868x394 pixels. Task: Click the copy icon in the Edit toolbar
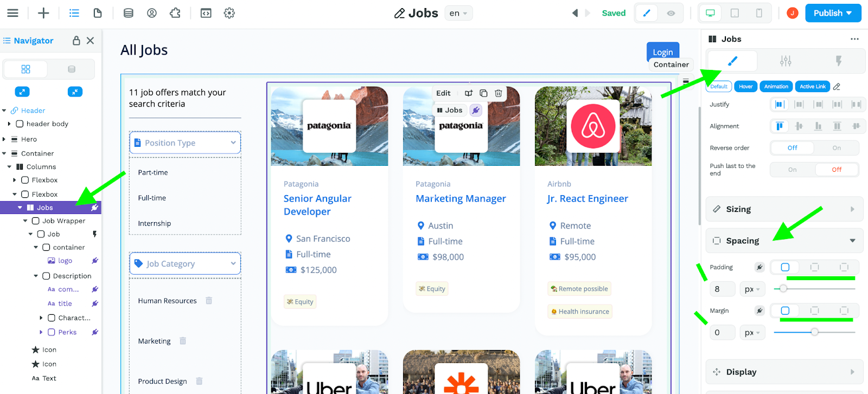(x=483, y=93)
